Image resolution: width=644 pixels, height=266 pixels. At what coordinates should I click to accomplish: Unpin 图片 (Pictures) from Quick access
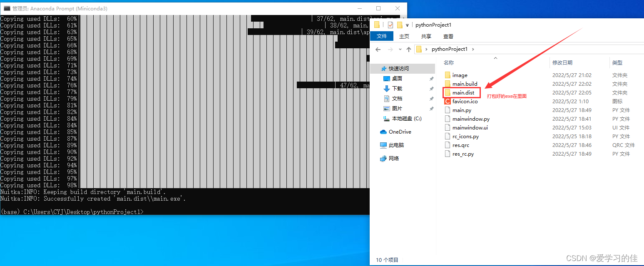[431, 108]
